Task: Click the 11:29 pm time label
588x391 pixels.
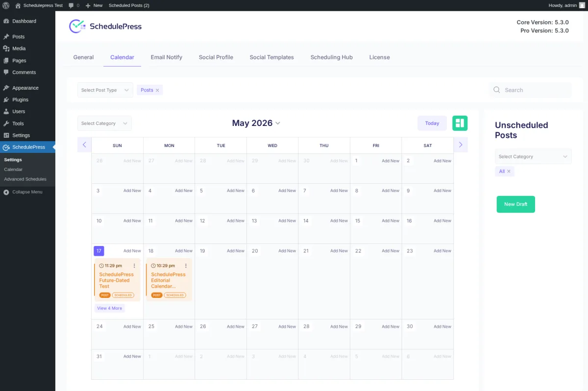Action: click(x=111, y=266)
